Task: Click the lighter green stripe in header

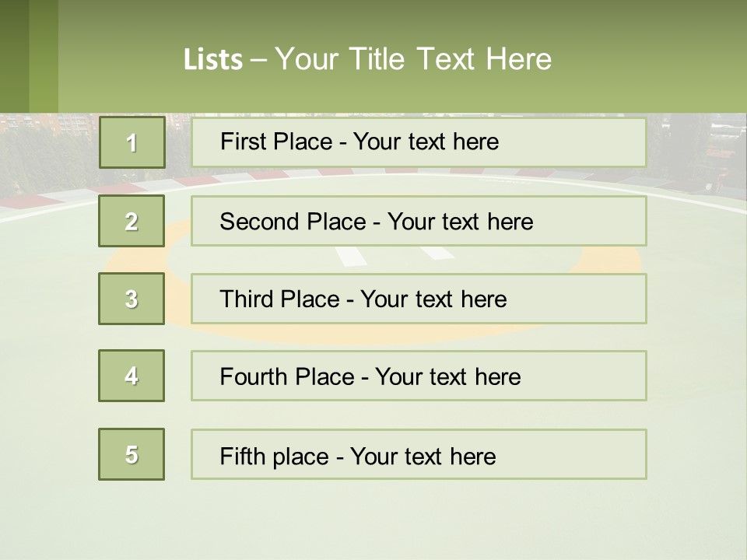Action: point(44,56)
